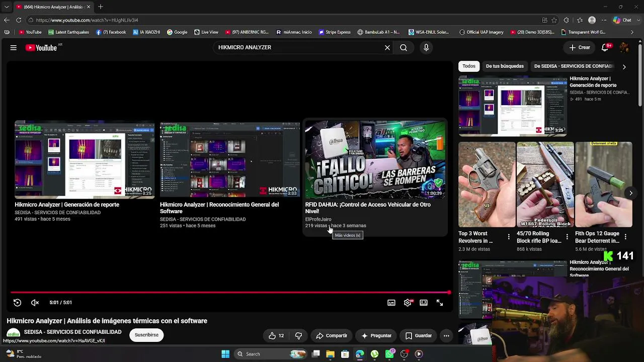Open the YouTube account avatar menu
The height and width of the screenshot is (362, 644).
click(x=624, y=48)
